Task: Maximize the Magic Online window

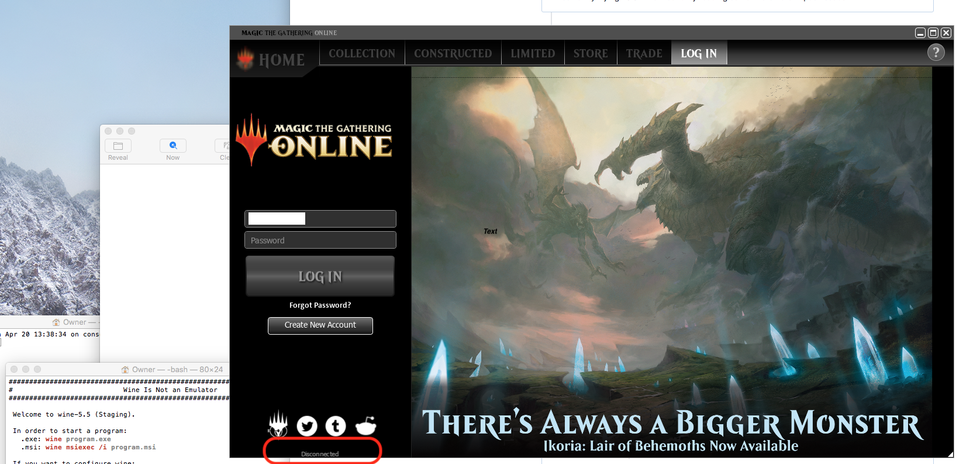Action: (x=933, y=33)
